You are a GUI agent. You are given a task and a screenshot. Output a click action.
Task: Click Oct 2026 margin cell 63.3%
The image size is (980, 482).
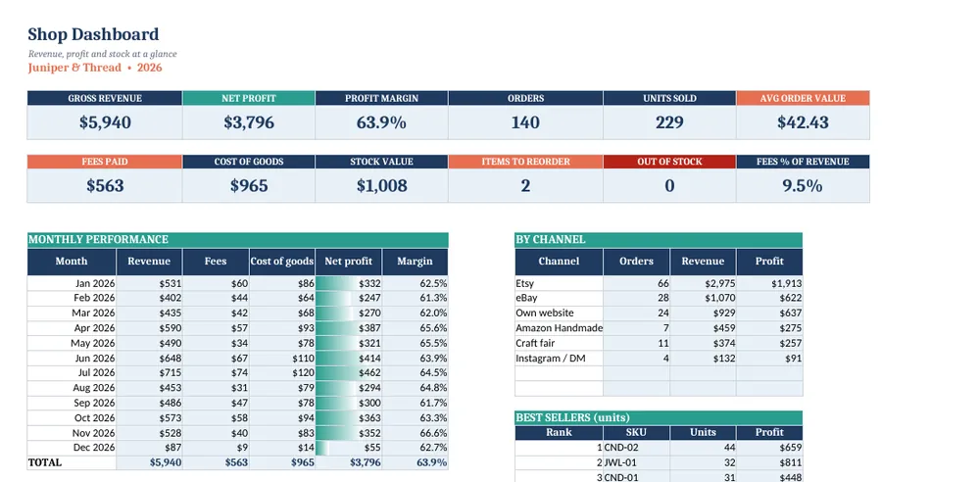415,418
